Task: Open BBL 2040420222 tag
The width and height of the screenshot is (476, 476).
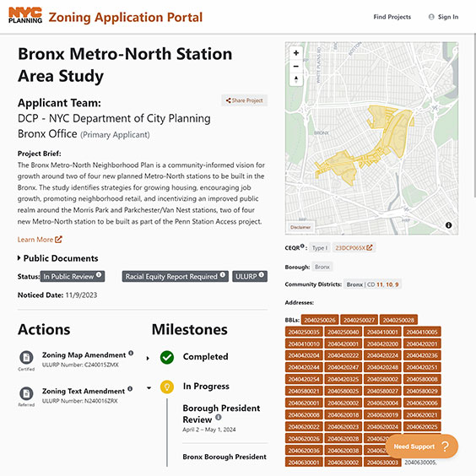Action: pyautogui.click(x=343, y=355)
